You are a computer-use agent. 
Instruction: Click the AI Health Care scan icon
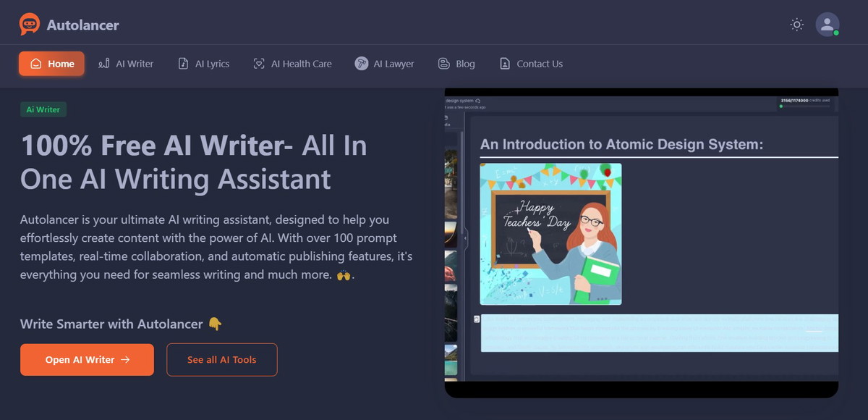pyautogui.click(x=259, y=64)
